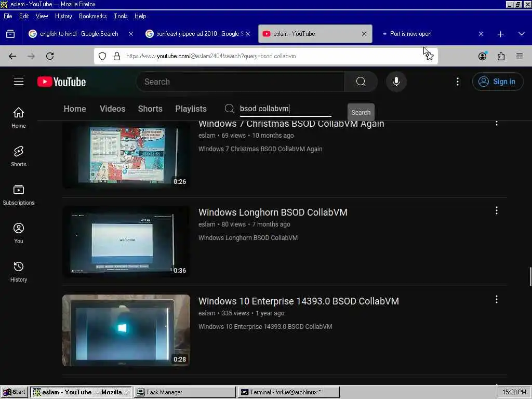Click the Sign in button
This screenshot has width=532, height=399.
(x=497, y=82)
